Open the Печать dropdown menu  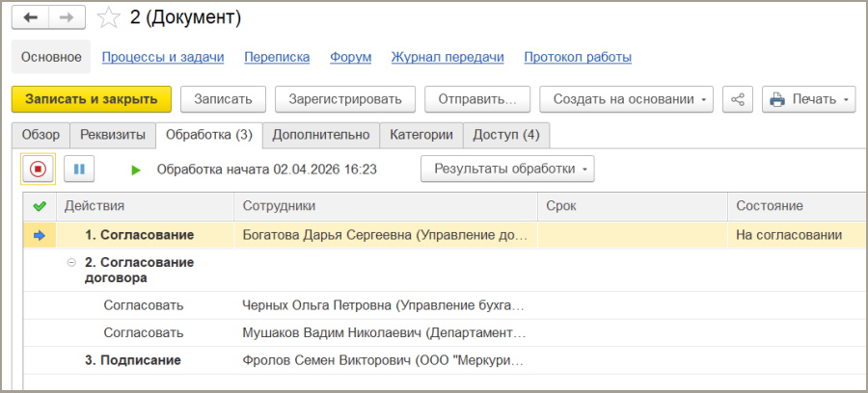[x=809, y=99]
